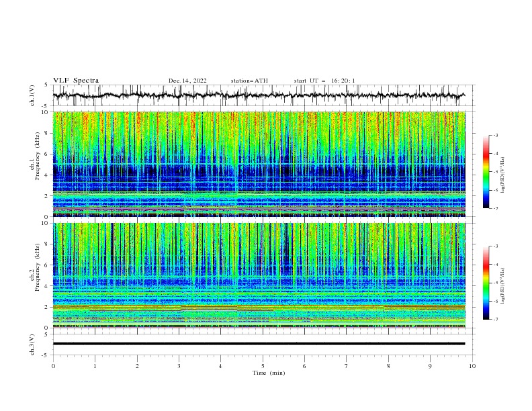The width and height of the screenshot is (532, 411).
Task: Click time-axis tick label "4"
Action: point(220,366)
